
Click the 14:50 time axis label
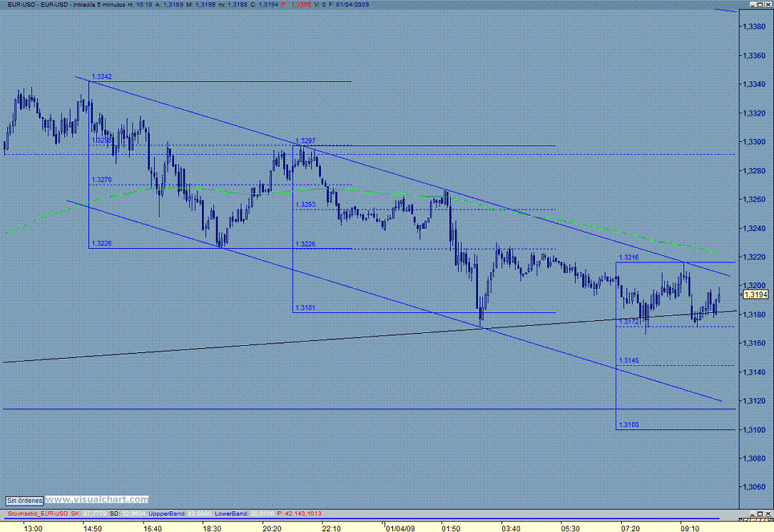93,528
